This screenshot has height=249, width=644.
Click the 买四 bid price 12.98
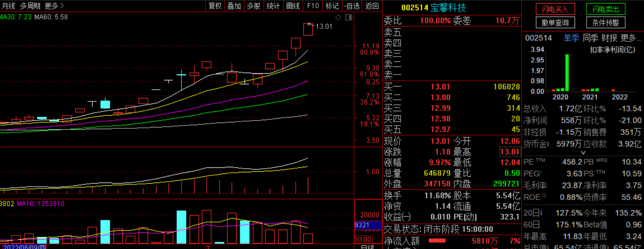pyautogui.click(x=441, y=119)
